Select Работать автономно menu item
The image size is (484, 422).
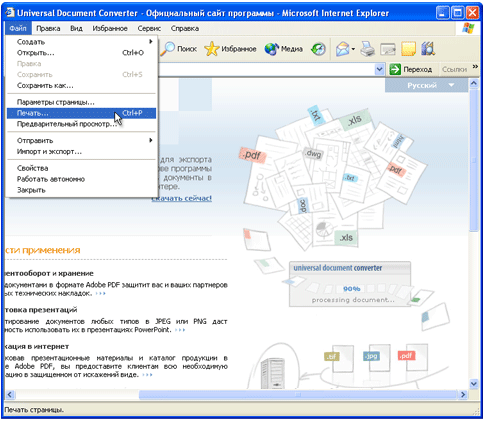(x=81, y=179)
